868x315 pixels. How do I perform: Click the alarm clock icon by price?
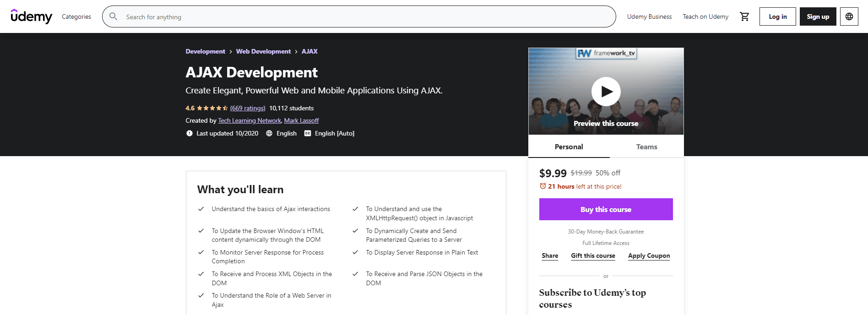coord(543,186)
